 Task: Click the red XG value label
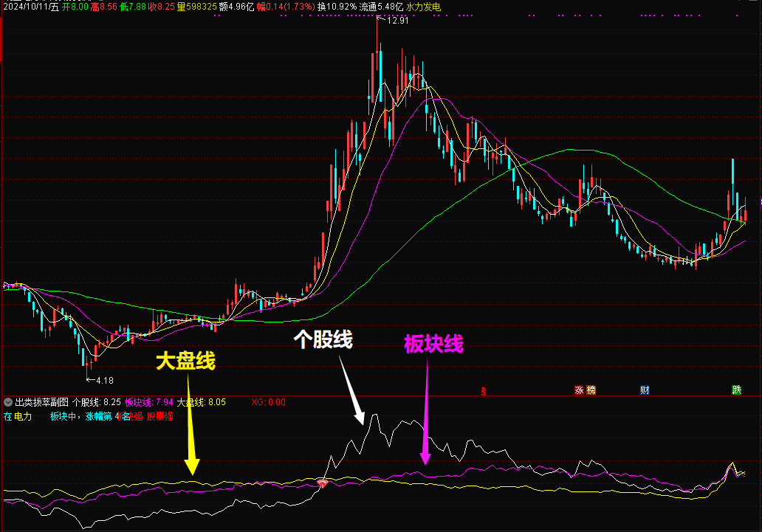(268, 402)
